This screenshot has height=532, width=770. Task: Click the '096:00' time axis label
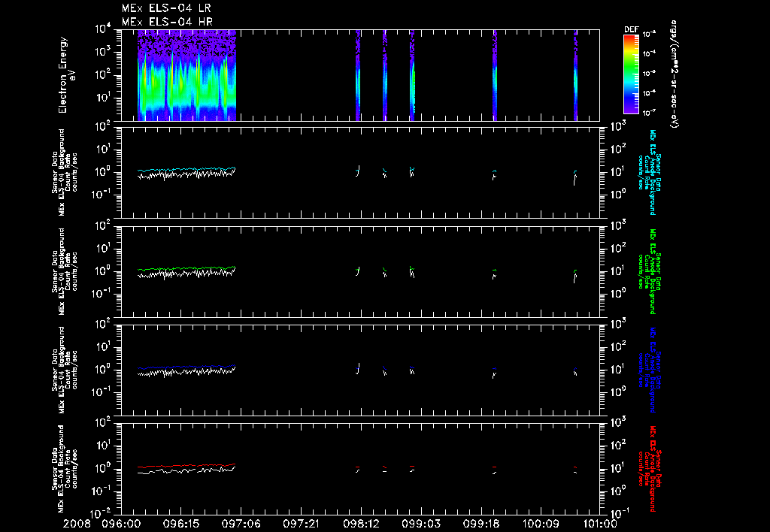(121, 524)
